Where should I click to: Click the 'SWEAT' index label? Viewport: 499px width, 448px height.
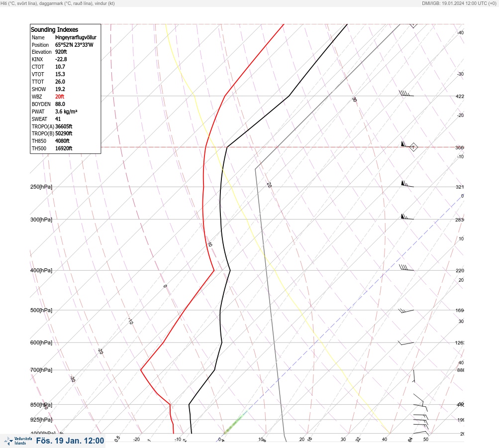coord(39,119)
